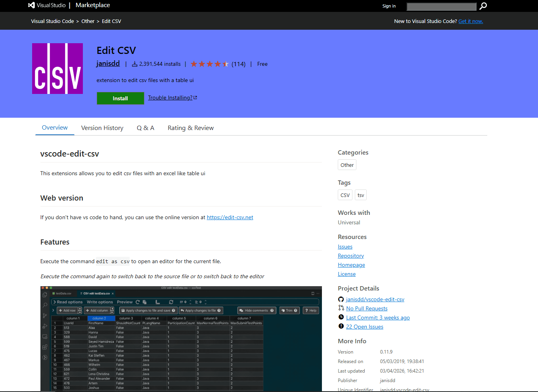Switch to the Version History tab
Image resolution: width=538 pixels, height=392 pixels.
tap(102, 128)
